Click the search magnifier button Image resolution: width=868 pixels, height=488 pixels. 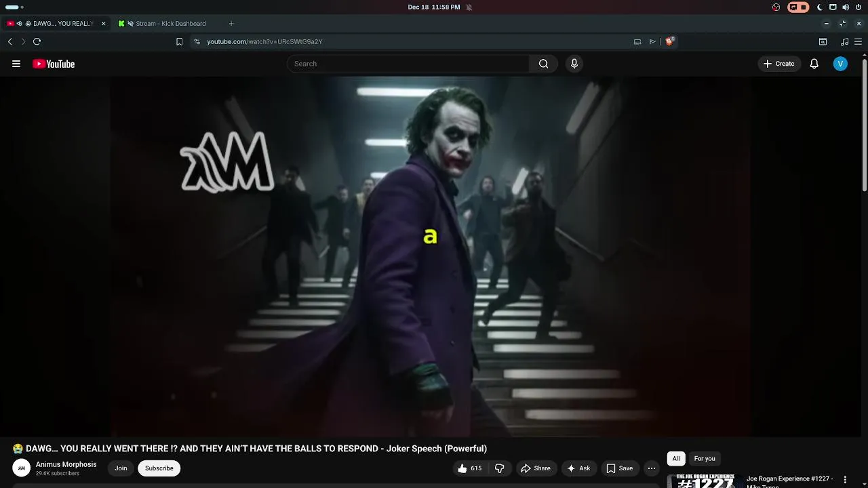click(x=543, y=64)
